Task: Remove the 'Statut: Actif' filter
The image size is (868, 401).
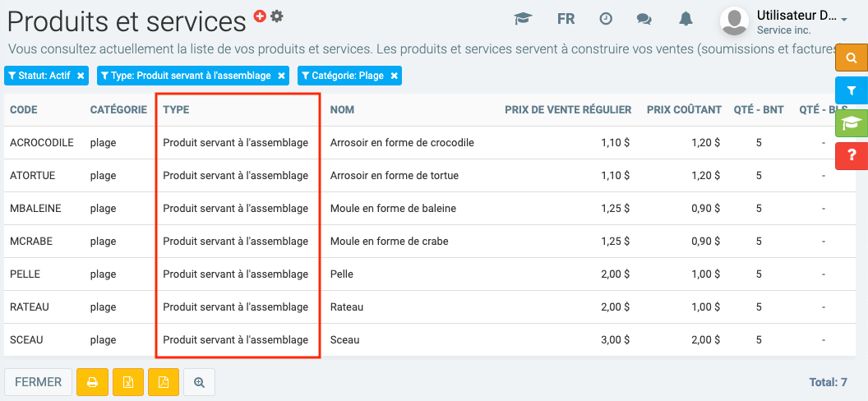Action: 81,76
